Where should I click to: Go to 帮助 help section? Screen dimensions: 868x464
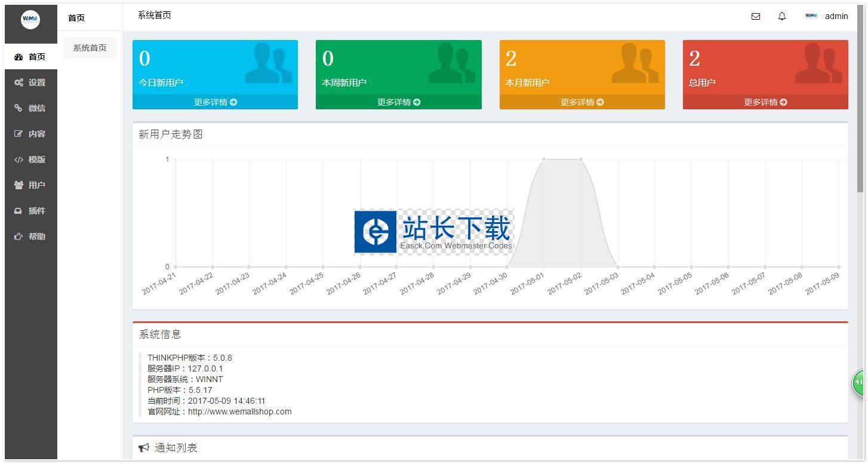[30, 236]
